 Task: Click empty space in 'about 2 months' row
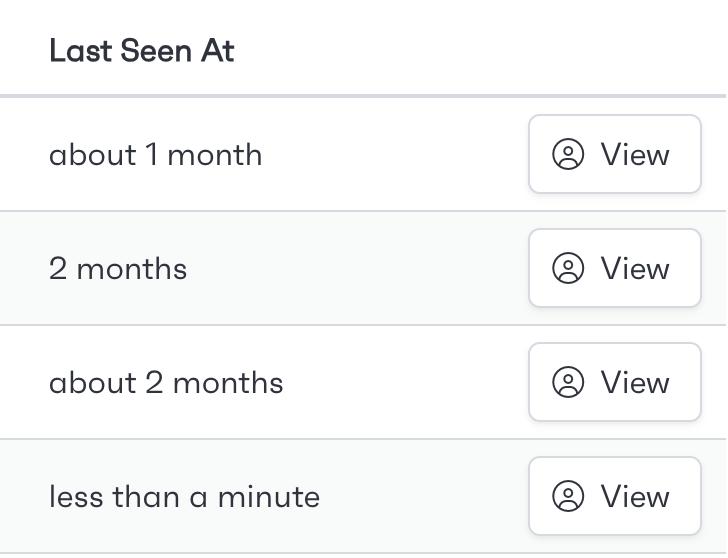pyautogui.click(x=406, y=382)
